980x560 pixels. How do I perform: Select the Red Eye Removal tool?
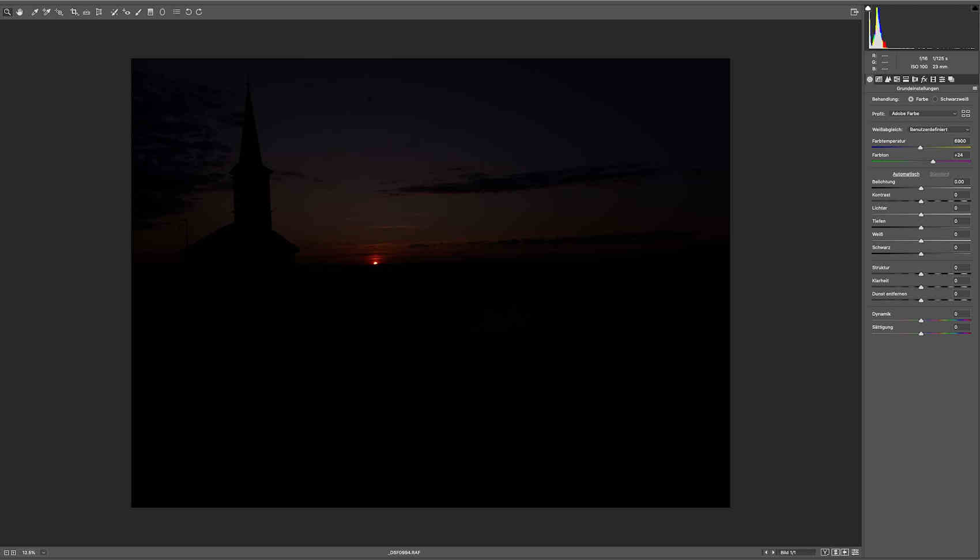[x=126, y=12]
